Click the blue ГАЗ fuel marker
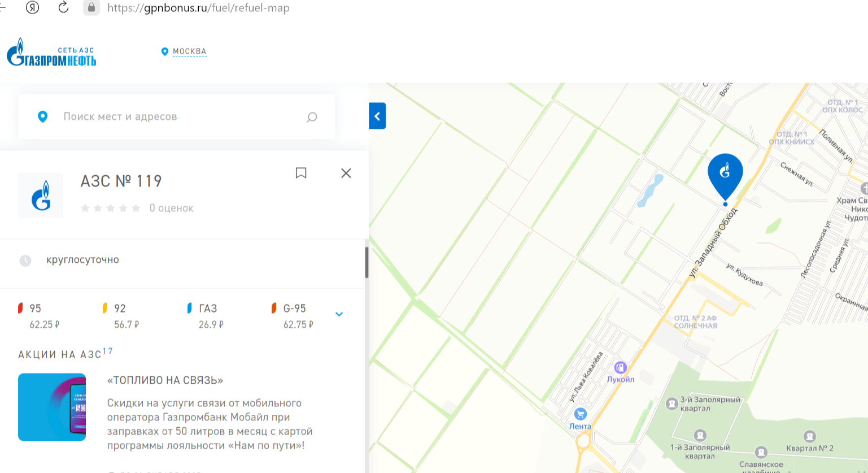 (190, 308)
